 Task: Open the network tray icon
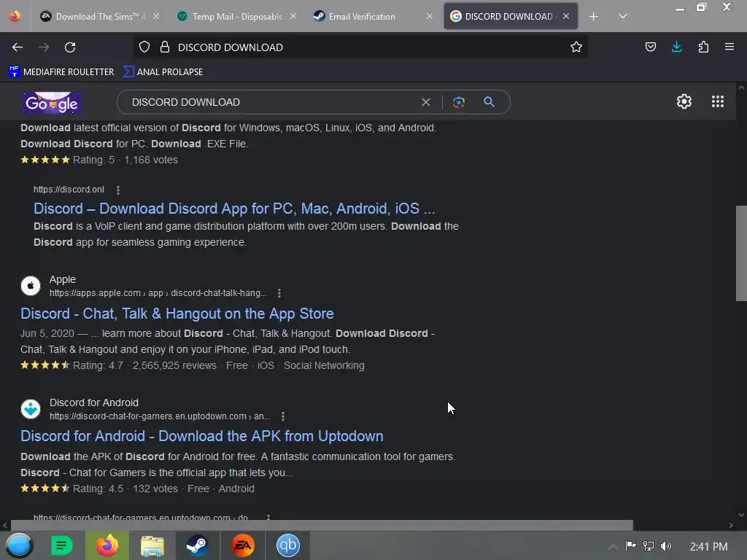point(649,546)
